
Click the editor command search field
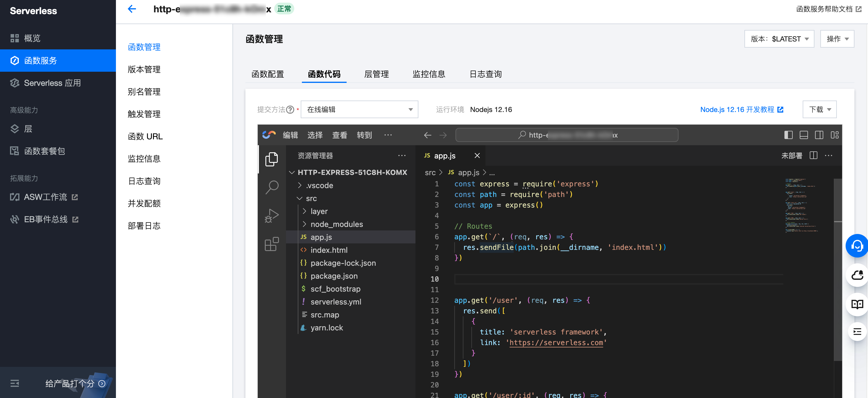coord(566,135)
